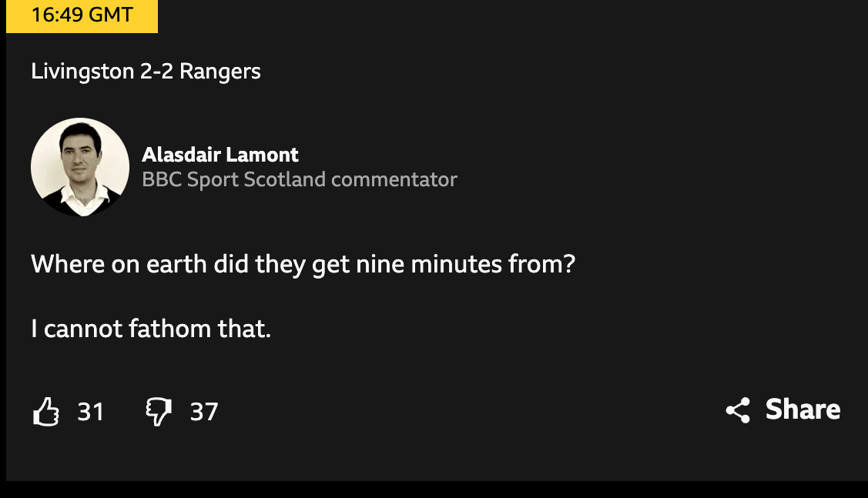Click the 16:49 GMT timestamp badge
Image resolution: width=868 pixels, height=498 pixels.
82,15
